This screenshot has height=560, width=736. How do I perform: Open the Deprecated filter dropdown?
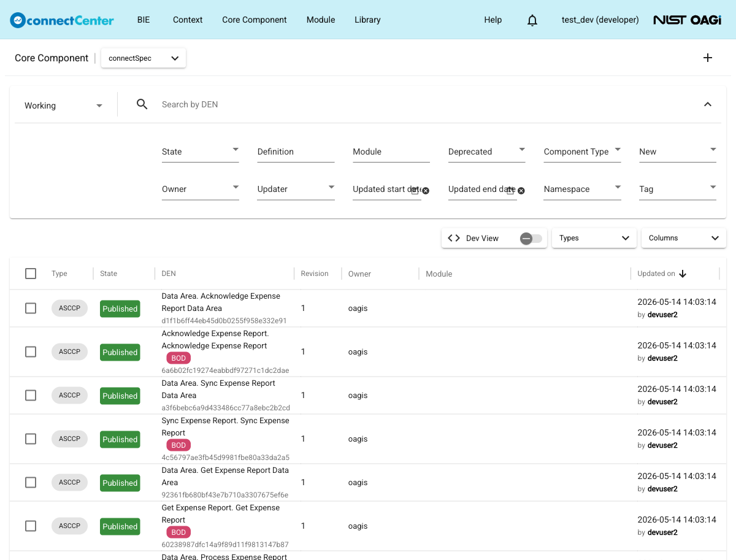tap(486, 152)
